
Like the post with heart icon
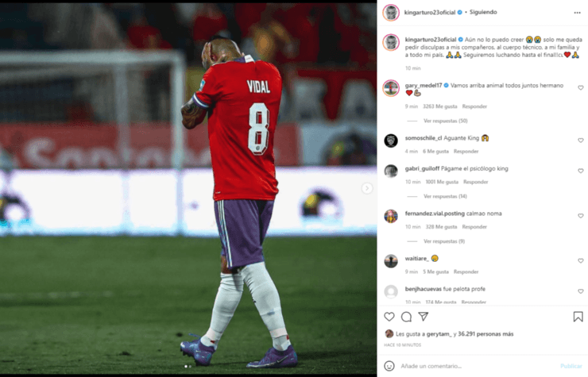click(x=389, y=317)
